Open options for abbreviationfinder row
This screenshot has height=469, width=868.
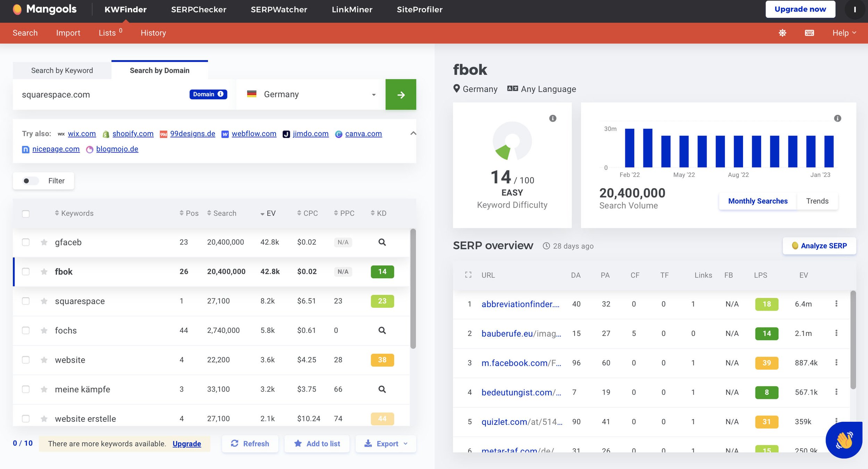coord(836,304)
